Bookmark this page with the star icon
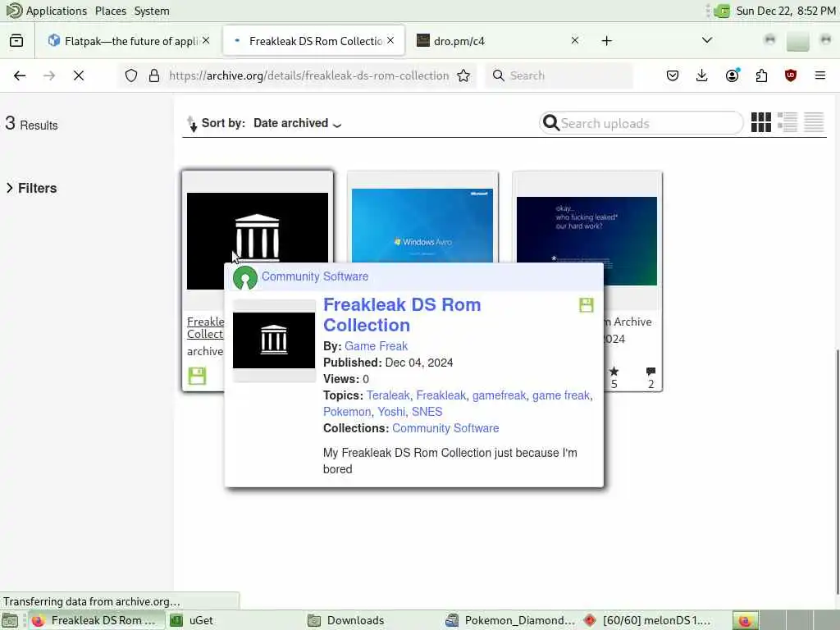The height and width of the screenshot is (630, 840). click(x=463, y=75)
